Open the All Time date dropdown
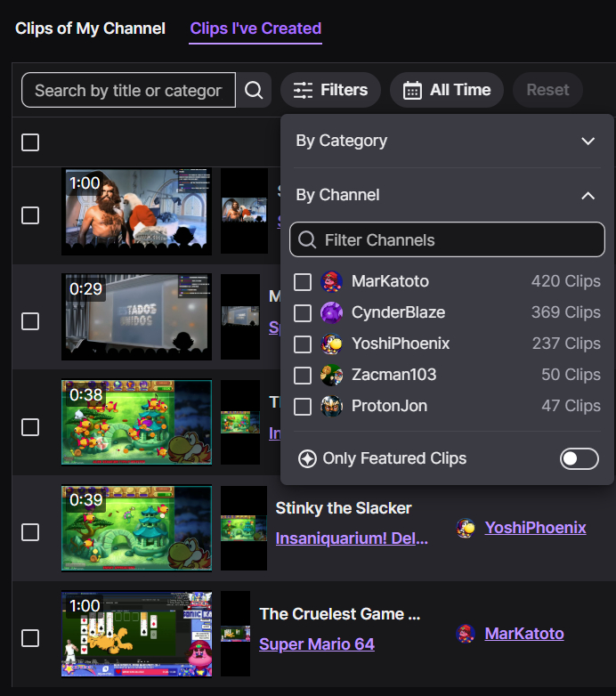The width and height of the screenshot is (616, 696). pos(447,90)
